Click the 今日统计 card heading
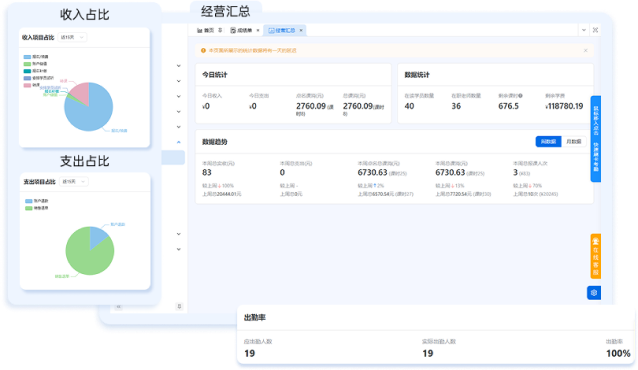This screenshot has height=370, width=638. point(215,75)
